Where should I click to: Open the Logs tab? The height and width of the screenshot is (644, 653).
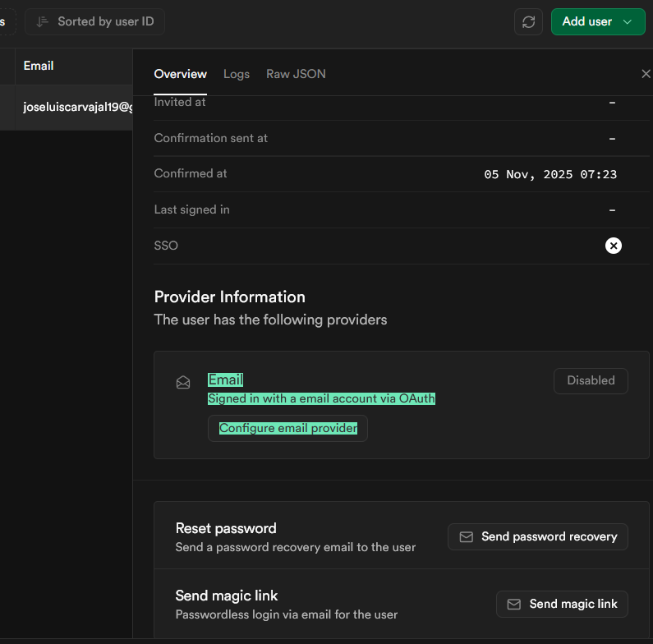point(237,74)
